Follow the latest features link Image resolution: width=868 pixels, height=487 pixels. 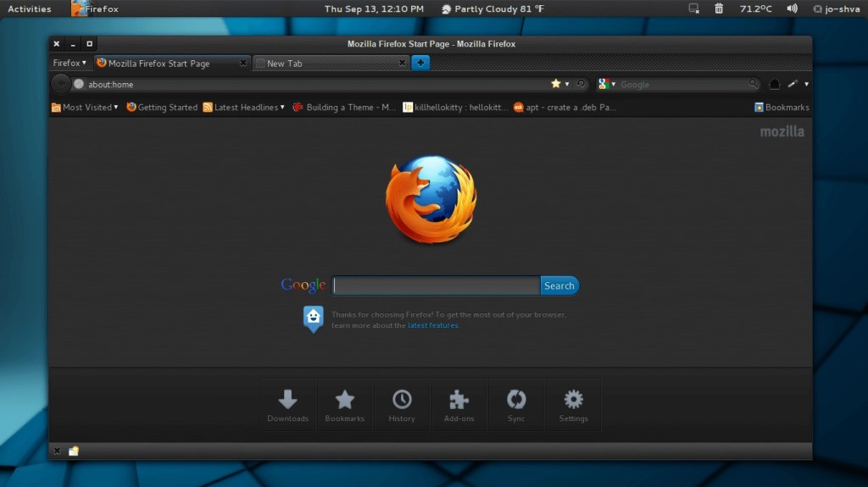(x=433, y=325)
